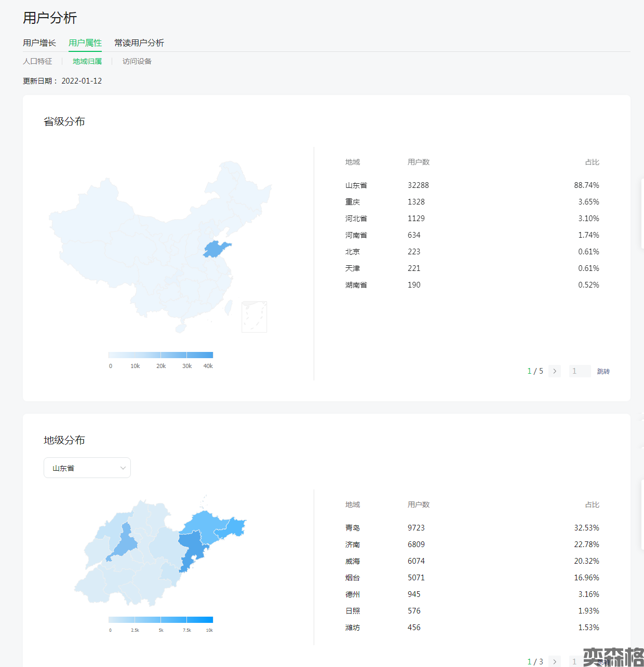Click 占比 column header in city table

click(592, 505)
